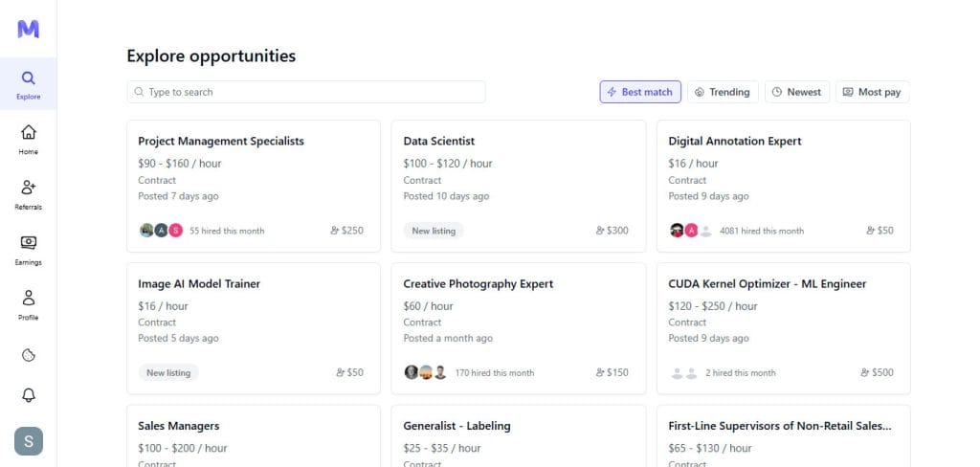
Task: Switch sorting to Trending
Action: 723,92
